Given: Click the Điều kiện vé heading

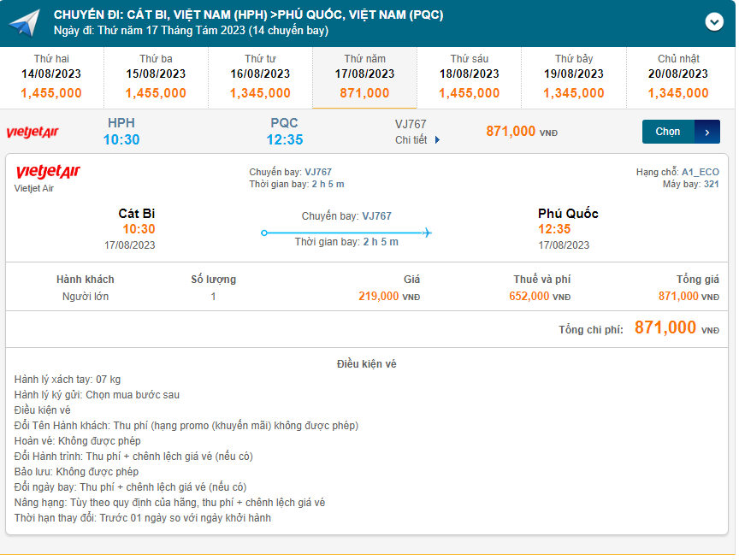Looking at the screenshot, I should pos(367,364).
